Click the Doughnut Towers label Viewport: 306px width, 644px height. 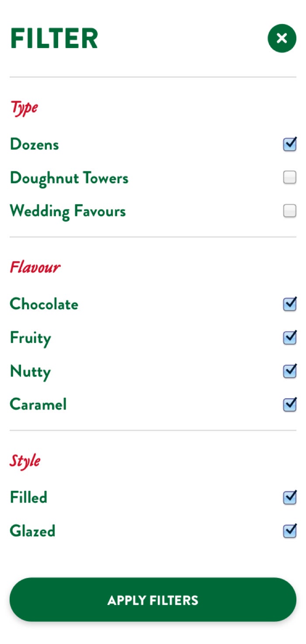[69, 178]
